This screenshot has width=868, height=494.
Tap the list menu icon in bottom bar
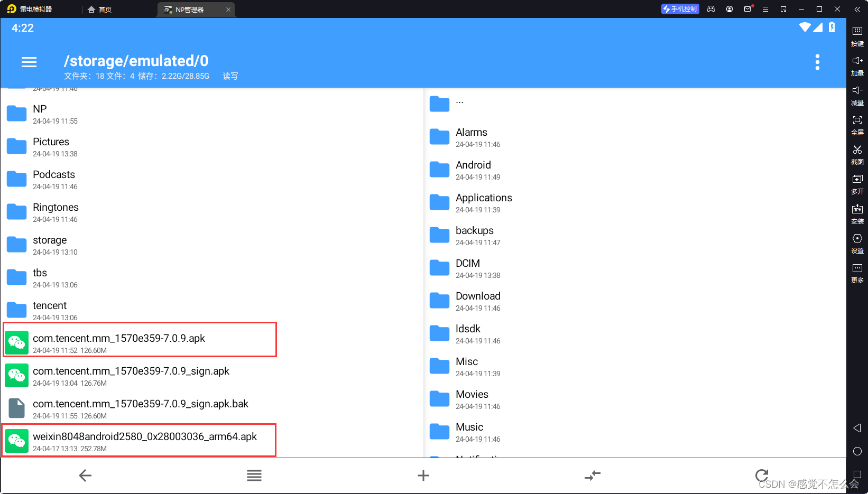(x=254, y=476)
